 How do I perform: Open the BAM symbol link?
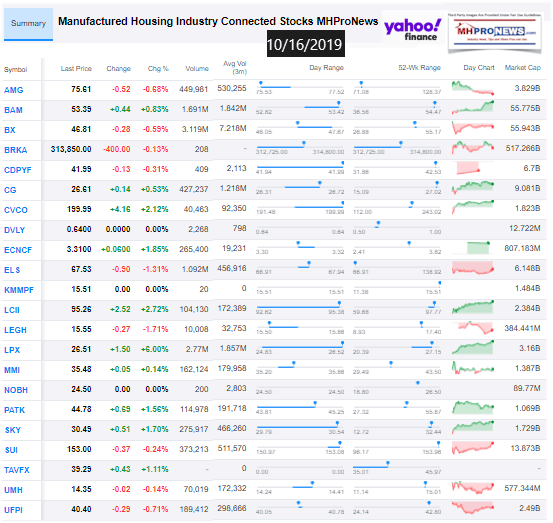tap(13, 110)
